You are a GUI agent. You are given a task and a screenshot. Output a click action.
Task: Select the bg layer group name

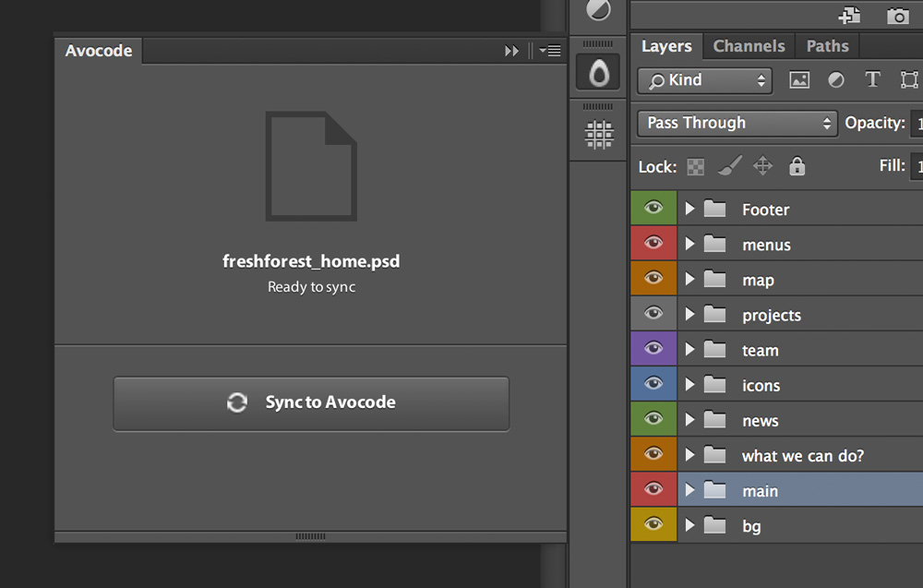coord(751,526)
